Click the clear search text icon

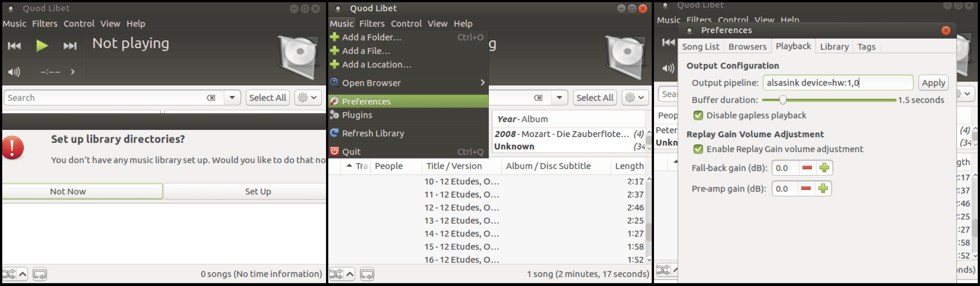pyautogui.click(x=211, y=98)
